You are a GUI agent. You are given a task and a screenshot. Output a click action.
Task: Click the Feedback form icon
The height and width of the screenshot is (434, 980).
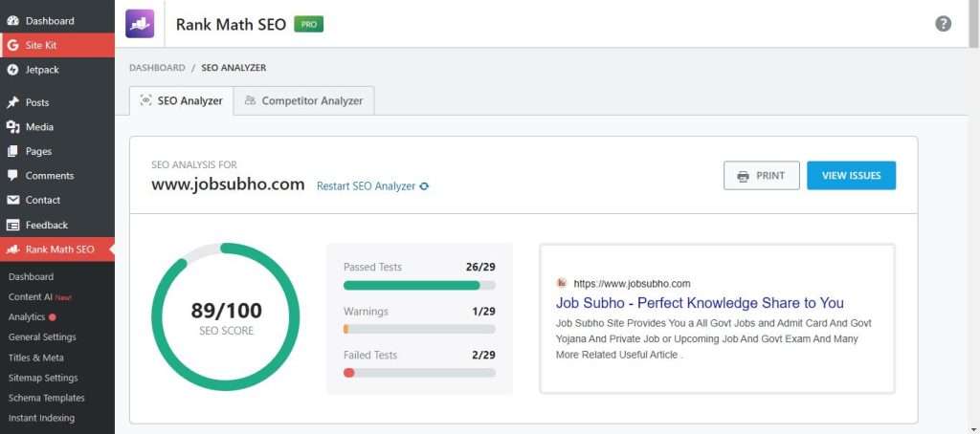(x=12, y=225)
